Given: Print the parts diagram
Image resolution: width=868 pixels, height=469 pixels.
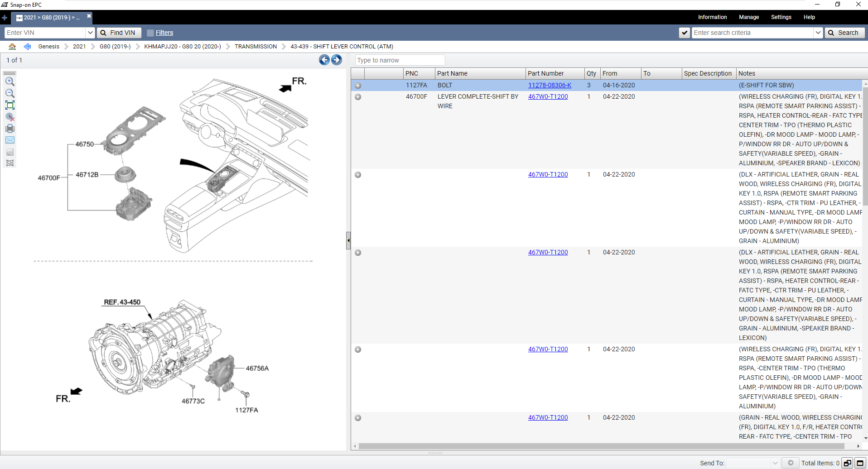Looking at the screenshot, I should pyautogui.click(x=10, y=129).
